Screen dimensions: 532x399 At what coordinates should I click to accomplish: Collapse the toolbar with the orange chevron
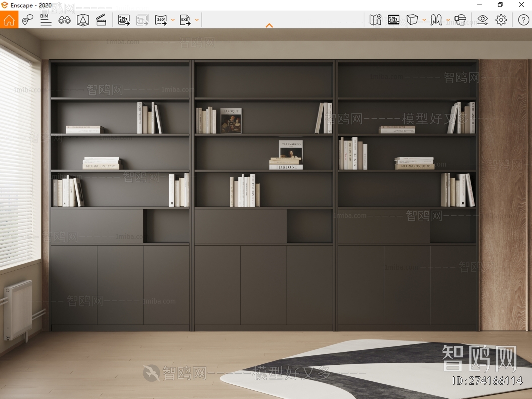point(269,25)
